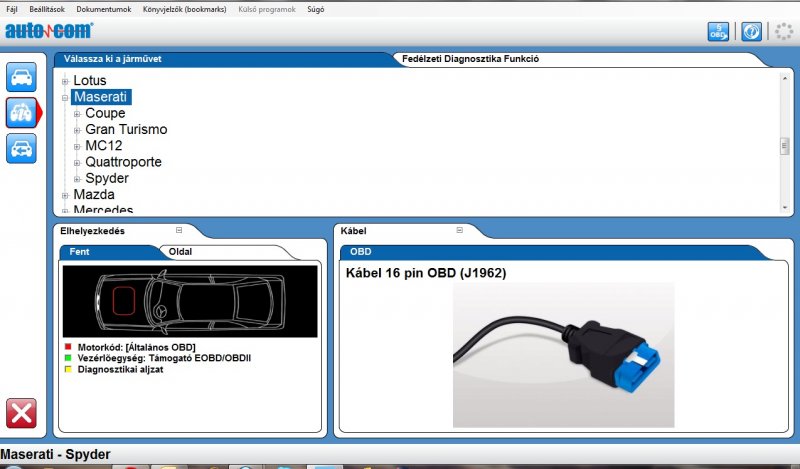Image resolution: width=800 pixels, height=469 pixels.
Task: Click the blue compass help icon
Action: [751, 32]
